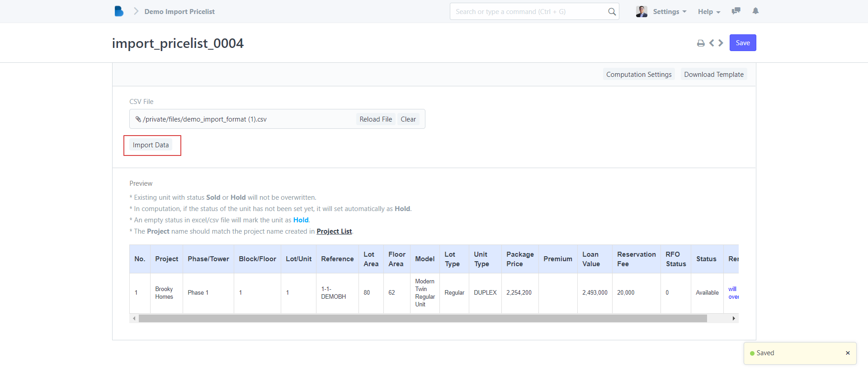Open Computation Settings
The image size is (868, 376).
(638, 75)
